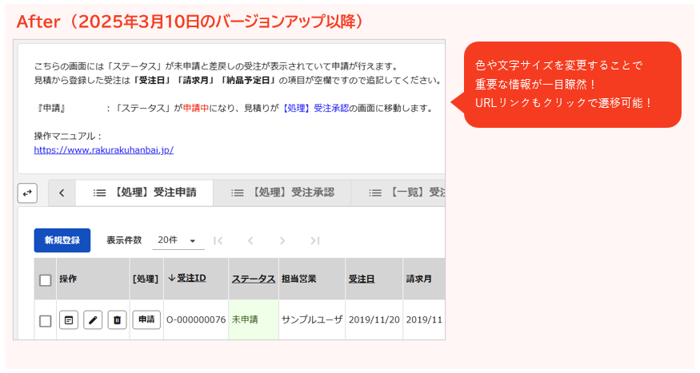Click the 2019/11 billing month cell
Screen dimensions: 700x373
coord(424,319)
